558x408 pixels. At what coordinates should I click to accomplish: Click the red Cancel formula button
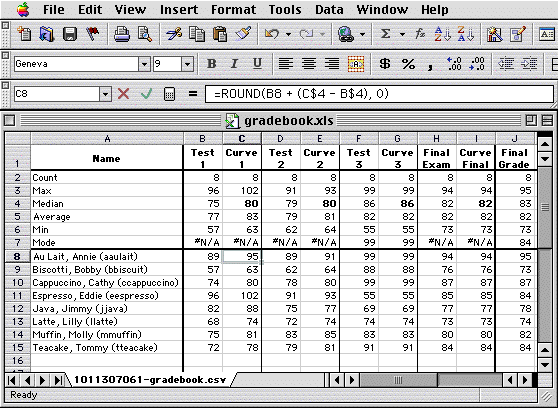point(123,94)
